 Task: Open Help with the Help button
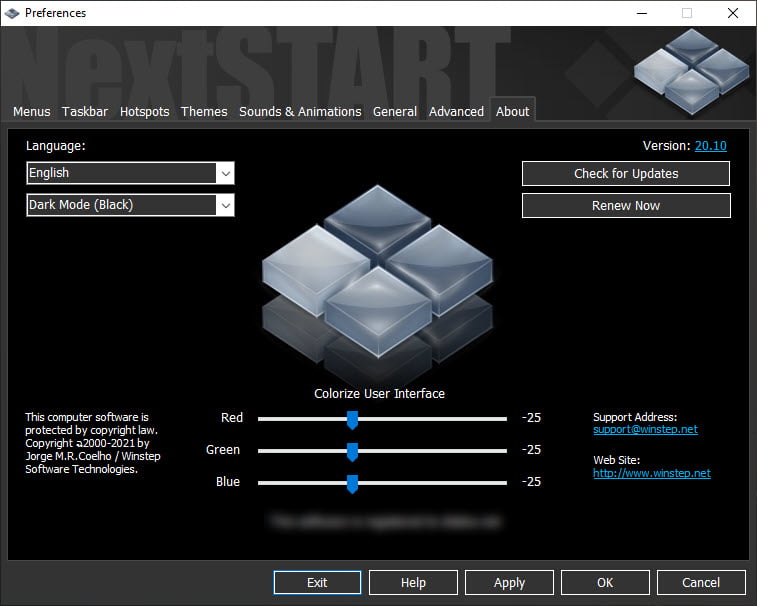click(413, 582)
